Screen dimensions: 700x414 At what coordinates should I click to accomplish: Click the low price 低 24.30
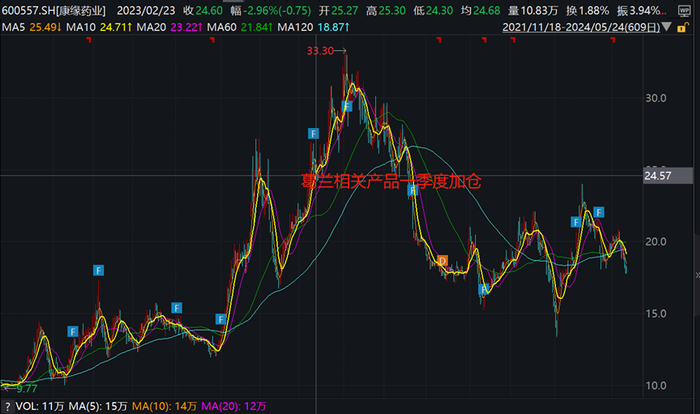[x=433, y=11]
